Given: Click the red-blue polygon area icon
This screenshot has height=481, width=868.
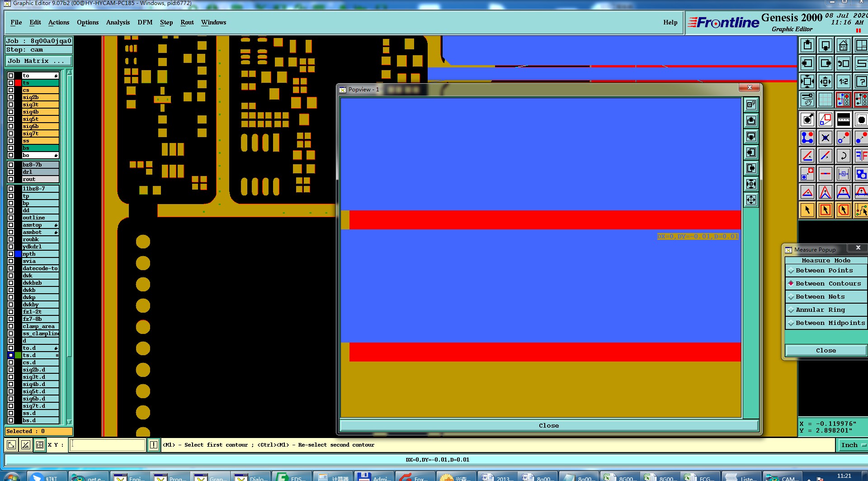Looking at the screenshot, I should click(x=826, y=120).
